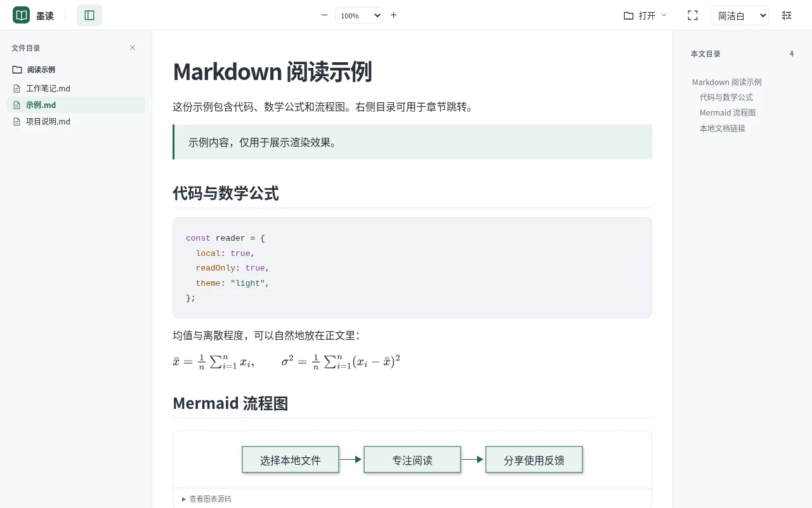Click the 分享使用反馈 flowchart node
Screen dimensions: 812x508
tap(534, 460)
